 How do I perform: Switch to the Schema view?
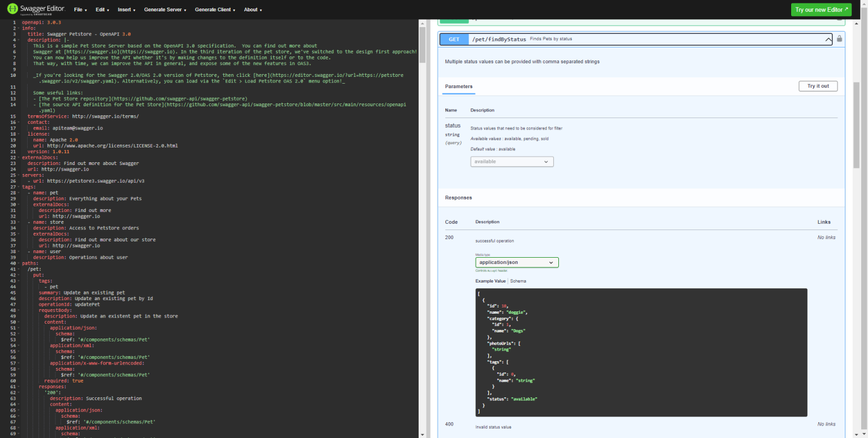[518, 281]
